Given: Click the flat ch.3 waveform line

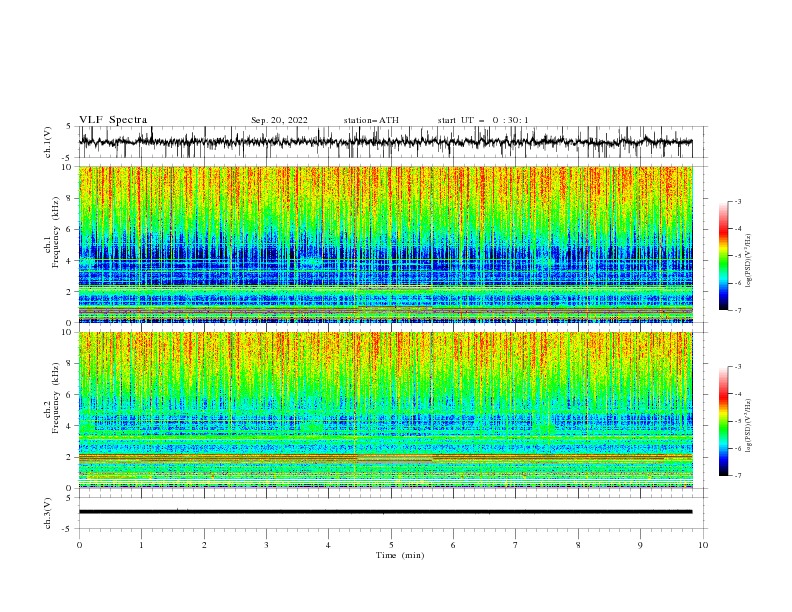Looking at the screenshot, I should pos(385,512).
